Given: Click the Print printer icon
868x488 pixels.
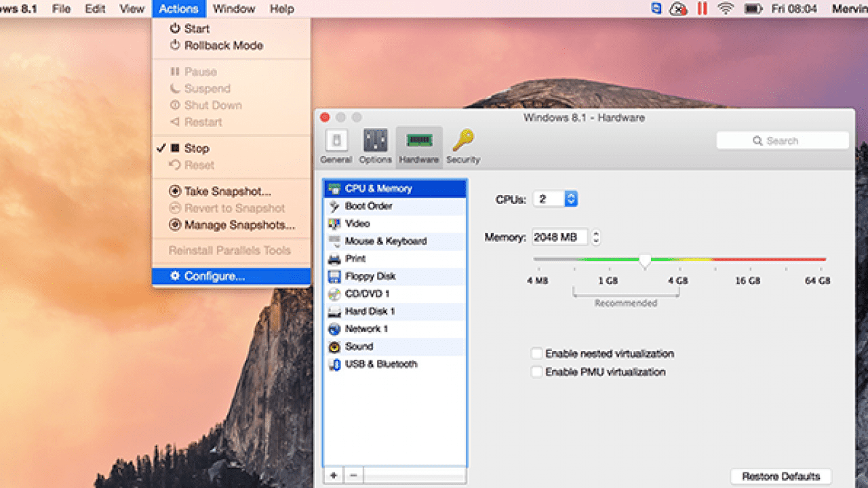Looking at the screenshot, I should (x=334, y=259).
